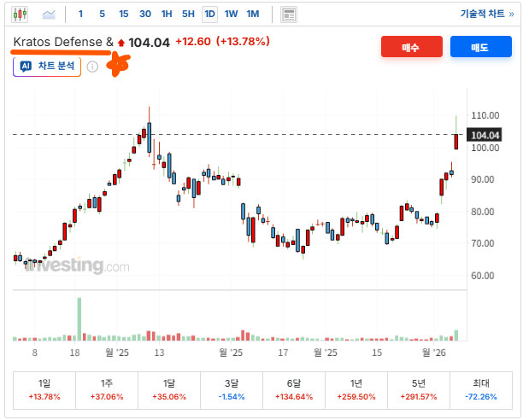Click the blue 매도 sell button
Viewport: 523px width, 420px height.
481,47
